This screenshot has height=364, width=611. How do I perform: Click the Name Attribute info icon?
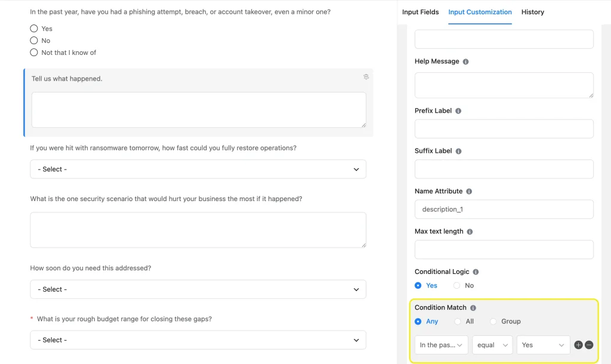point(469,192)
